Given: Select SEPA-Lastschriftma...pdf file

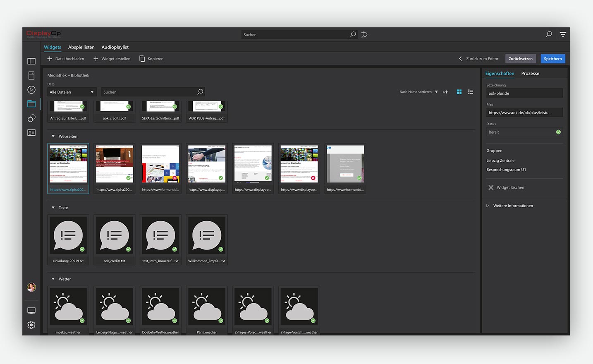Looking at the screenshot, I should click(x=160, y=111).
